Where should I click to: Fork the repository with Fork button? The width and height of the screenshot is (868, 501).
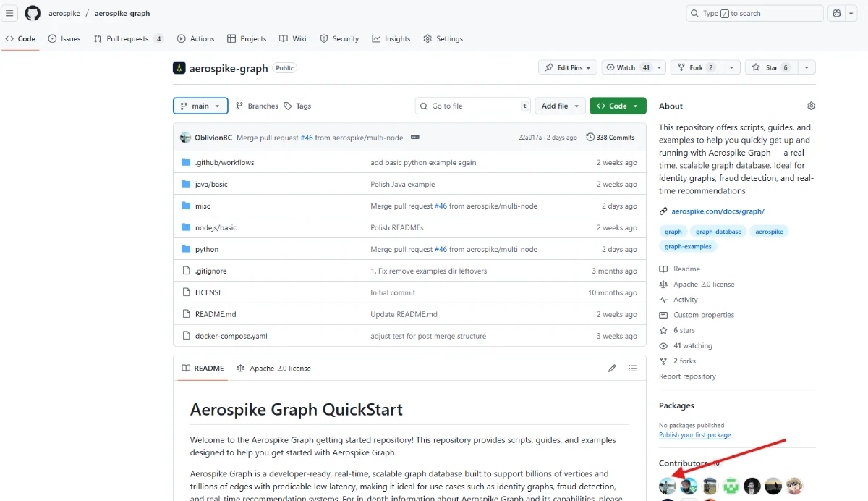(x=697, y=67)
